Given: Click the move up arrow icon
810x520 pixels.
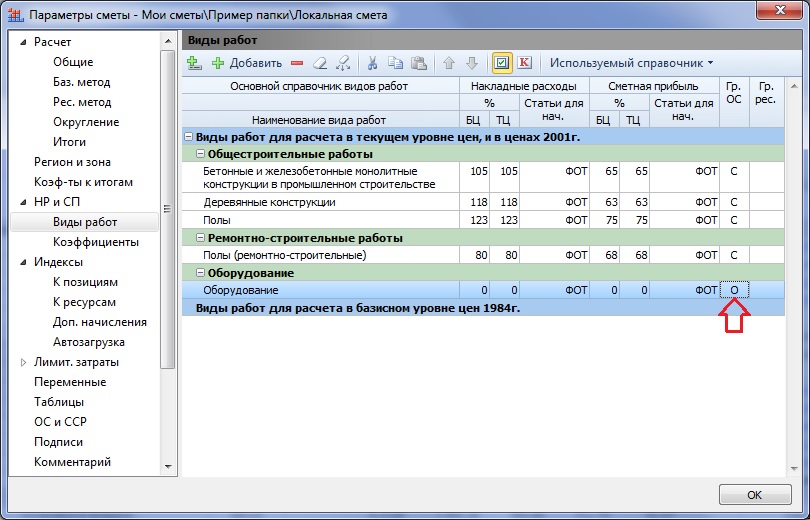Looking at the screenshot, I should (449, 63).
